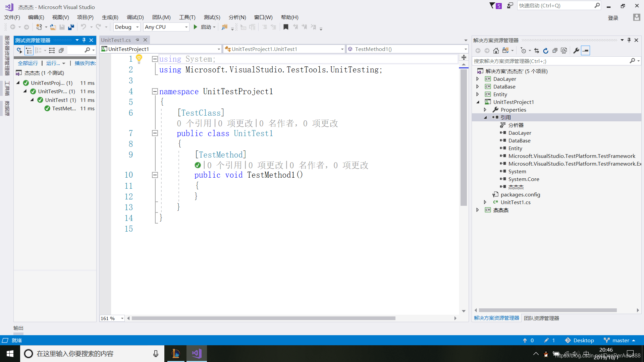Open the Any CPU platform dropdown
The height and width of the screenshot is (362, 644).
point(186,27)
